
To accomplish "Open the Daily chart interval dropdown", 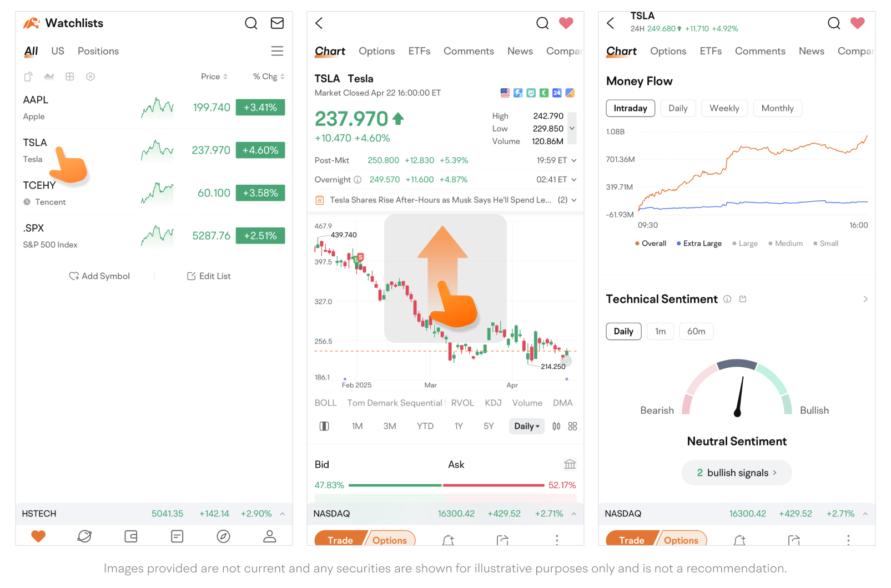I will [526, 426].
